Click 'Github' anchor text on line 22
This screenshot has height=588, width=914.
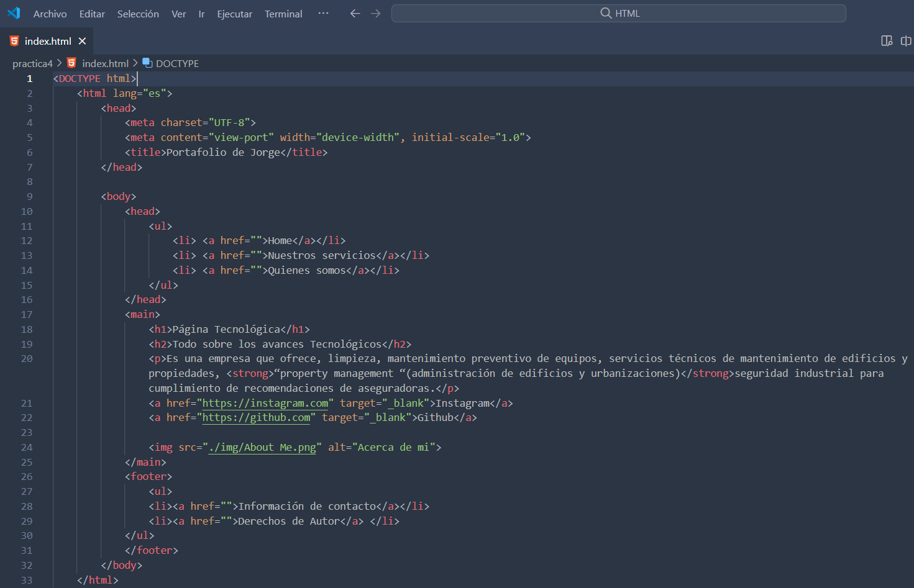click(436, 418)
